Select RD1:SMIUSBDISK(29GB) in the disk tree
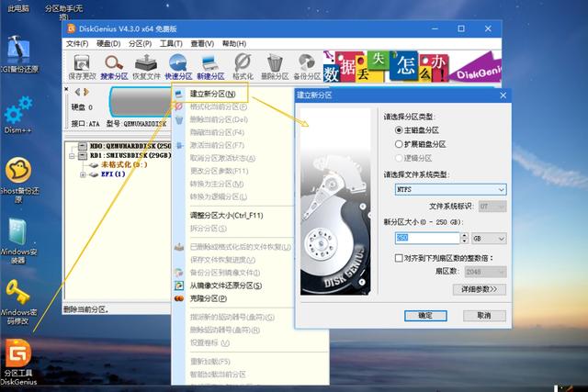Viewport: 588px width, 392px height. [x=130, y=155]
